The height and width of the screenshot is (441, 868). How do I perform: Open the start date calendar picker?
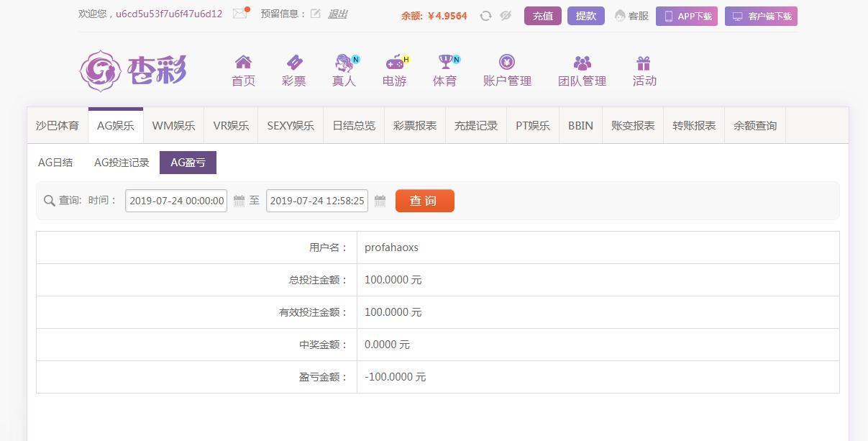coord(239,201)
